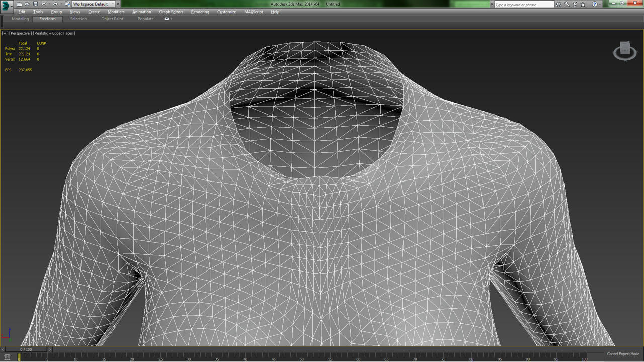Click the time slider showing 0 / 100
The width and height of the screenshot is (644, 362).
tap(26, 349)
